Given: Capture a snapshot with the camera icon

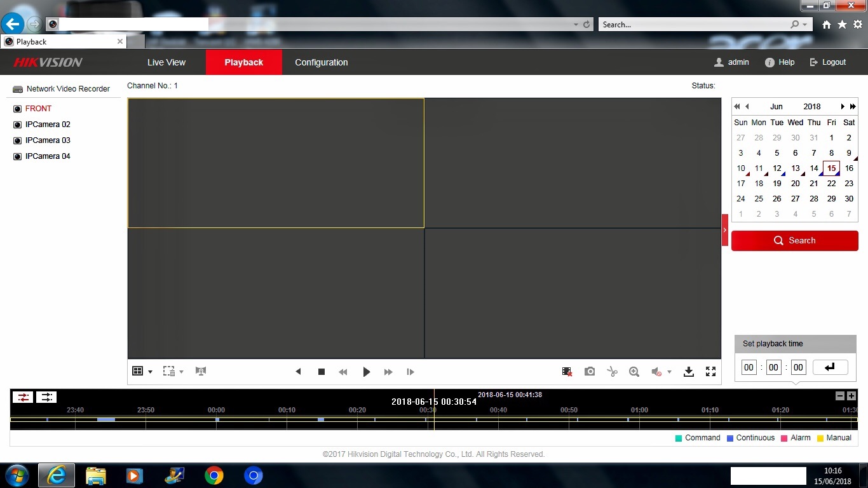Looking at the screenshot, I should coord(590,372).
